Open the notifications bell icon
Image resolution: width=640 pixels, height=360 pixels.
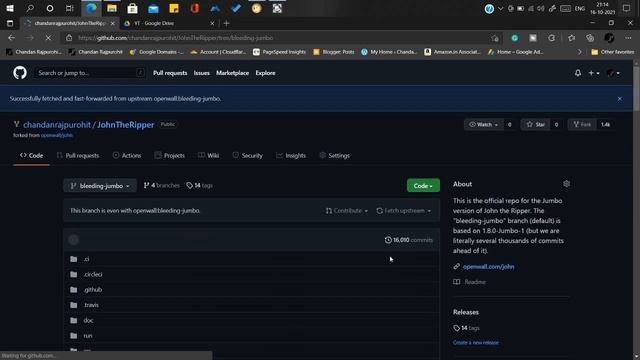[x=578, y=73]
